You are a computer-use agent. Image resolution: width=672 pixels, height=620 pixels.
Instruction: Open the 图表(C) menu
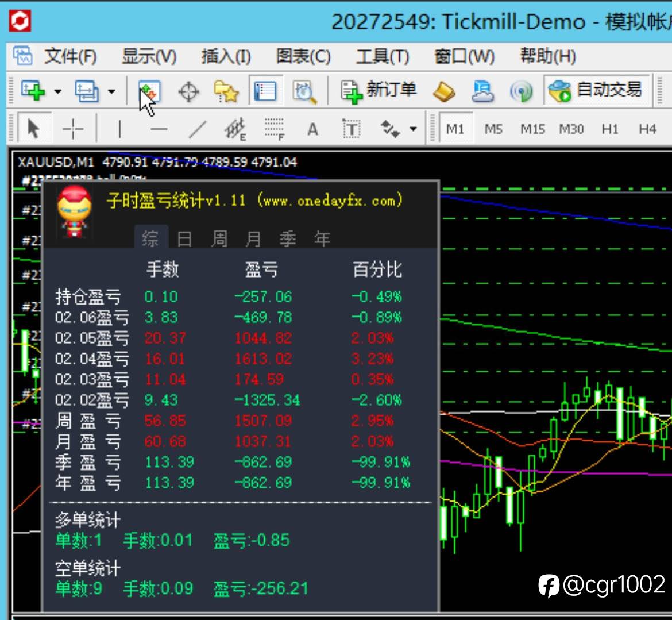pos(303,56)
